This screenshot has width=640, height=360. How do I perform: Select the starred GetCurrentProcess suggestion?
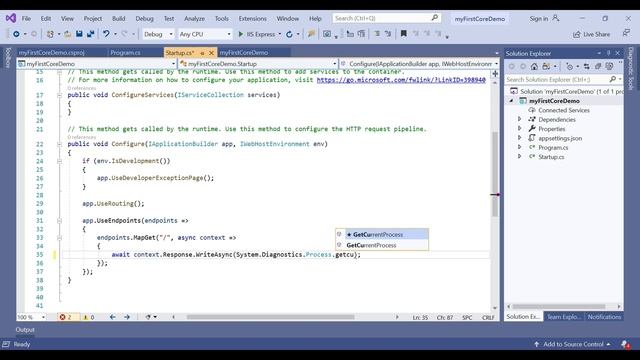[382, 235]
